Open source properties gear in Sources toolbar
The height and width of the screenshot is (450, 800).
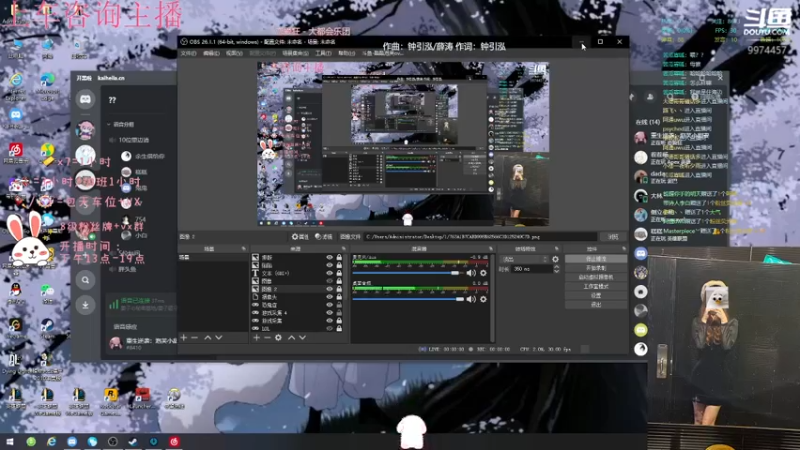(278, 338)
